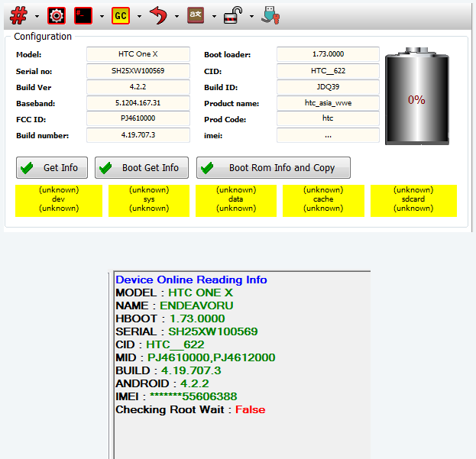Screen dimensions: 476x459
Task: Open the red gear settings icon
Action: pyautogui.click(x=57, y=16)
